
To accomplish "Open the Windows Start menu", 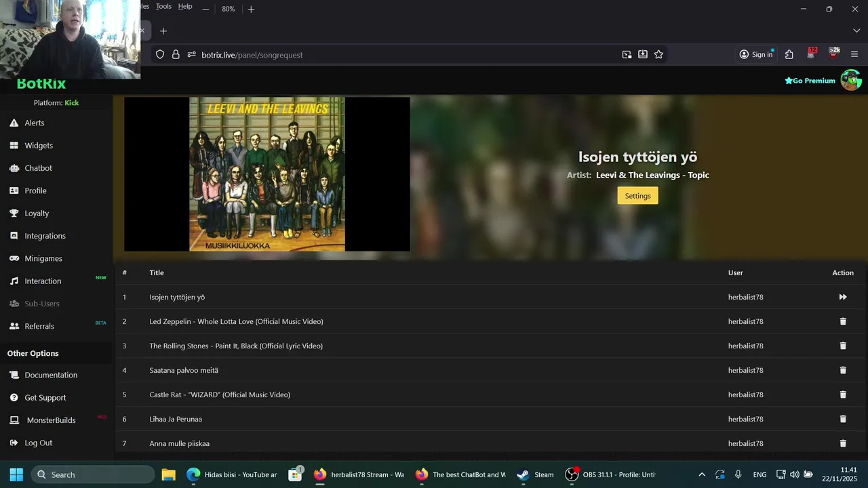I will (x=16, y=474).
